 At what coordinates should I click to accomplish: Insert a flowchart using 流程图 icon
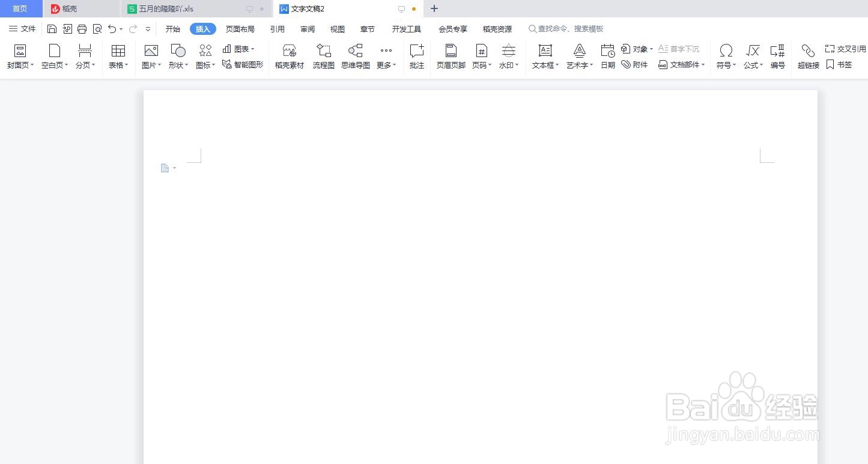(x=323, y=56)
